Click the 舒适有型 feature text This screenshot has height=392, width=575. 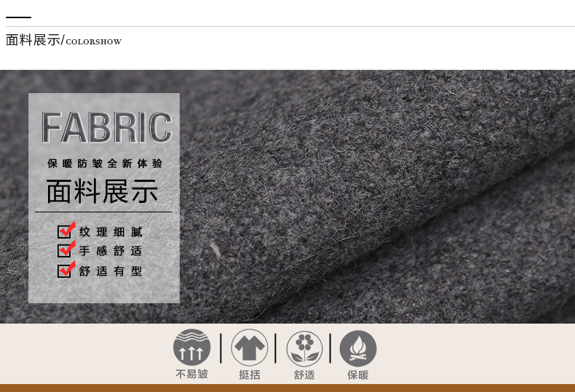[x=111, y=271]
